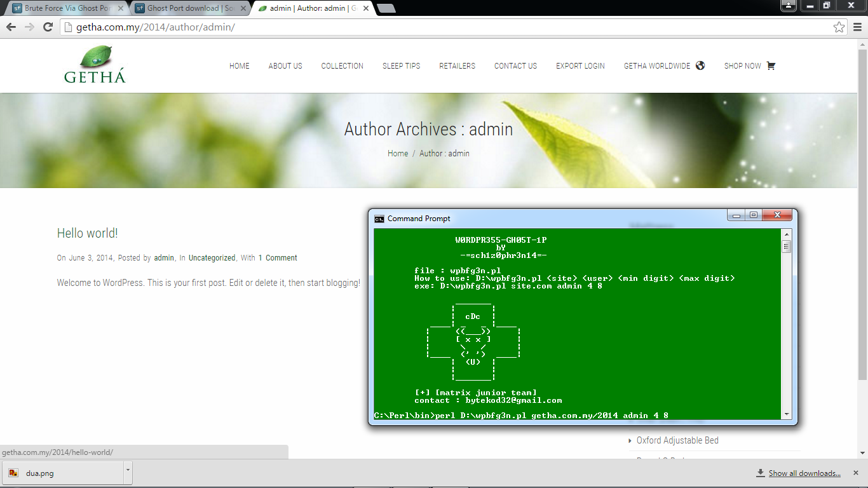The height and width of the screenshot is (488, 868).
Task: Click Command Prompt scrollbar up arrow
Action: [787, 234]
